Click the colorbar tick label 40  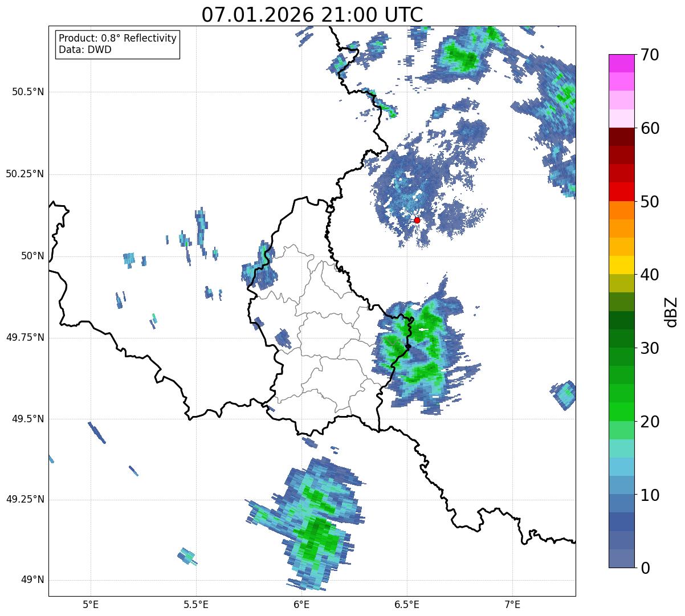(650, 275)
